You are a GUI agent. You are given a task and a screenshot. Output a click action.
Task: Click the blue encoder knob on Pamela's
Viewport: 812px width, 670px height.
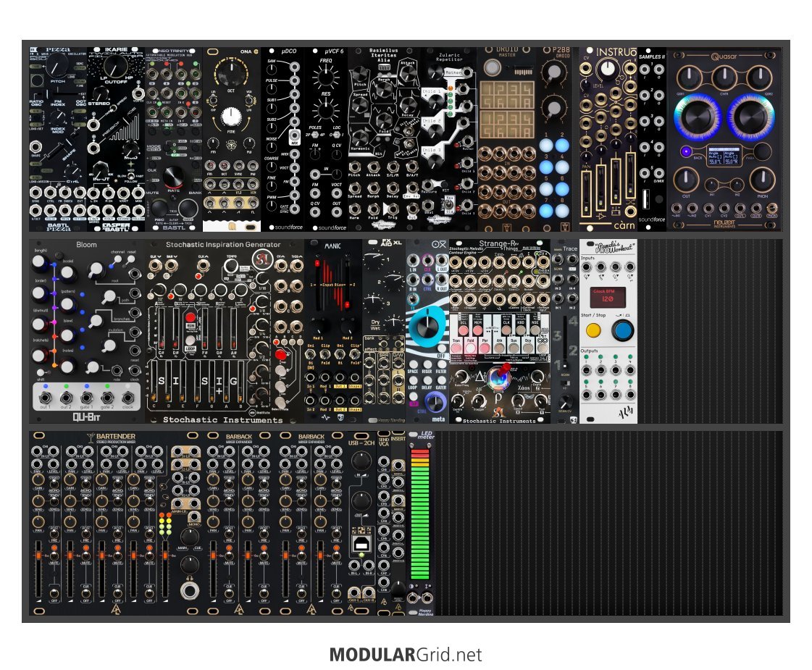coord(622,330)
